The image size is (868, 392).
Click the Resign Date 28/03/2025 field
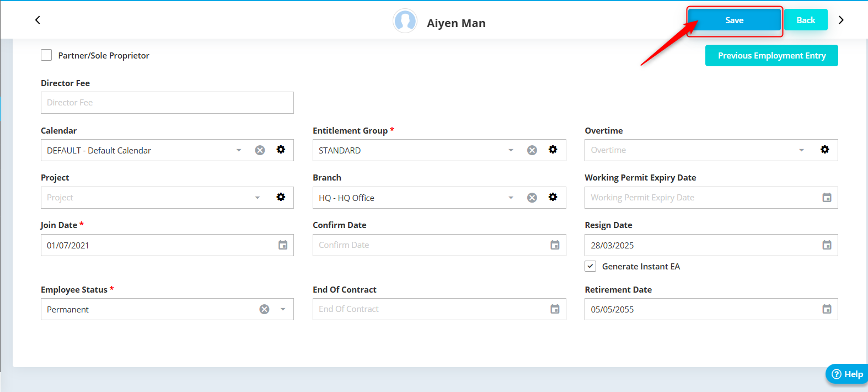(x=711, y=245)
